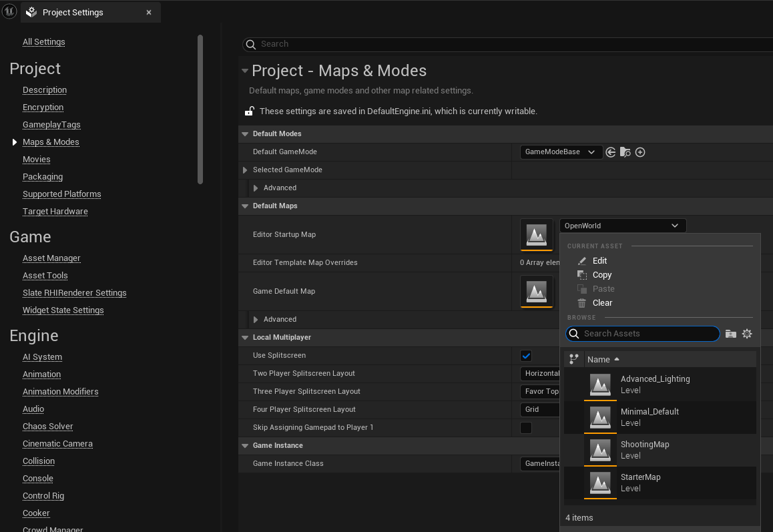Image resolution: width=773 pixels, height=532 pixels.
Task: Collapse the Default Modes section
Action: [x=245, y=134]
